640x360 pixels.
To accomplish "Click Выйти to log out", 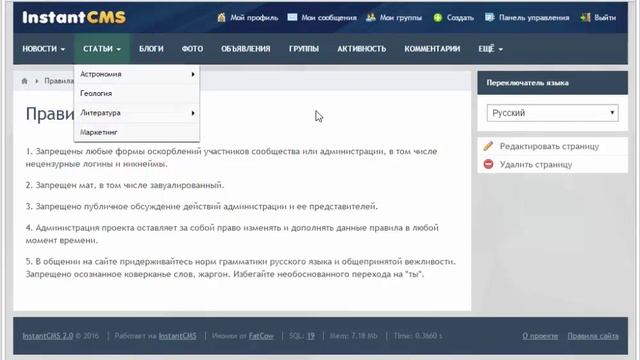I will pos(605,18).
